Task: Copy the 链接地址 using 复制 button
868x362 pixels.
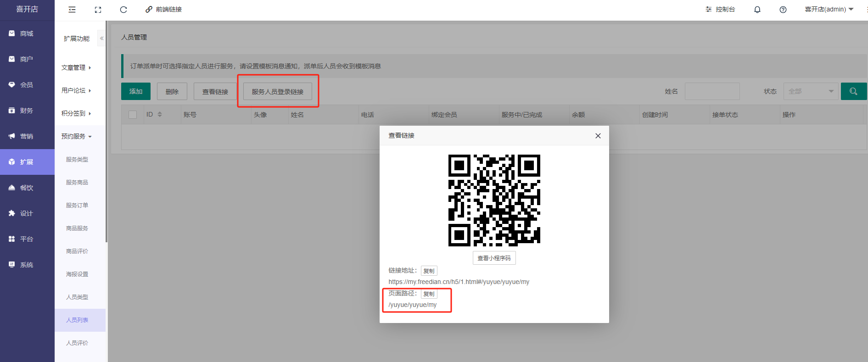Action: pos(429,271)
